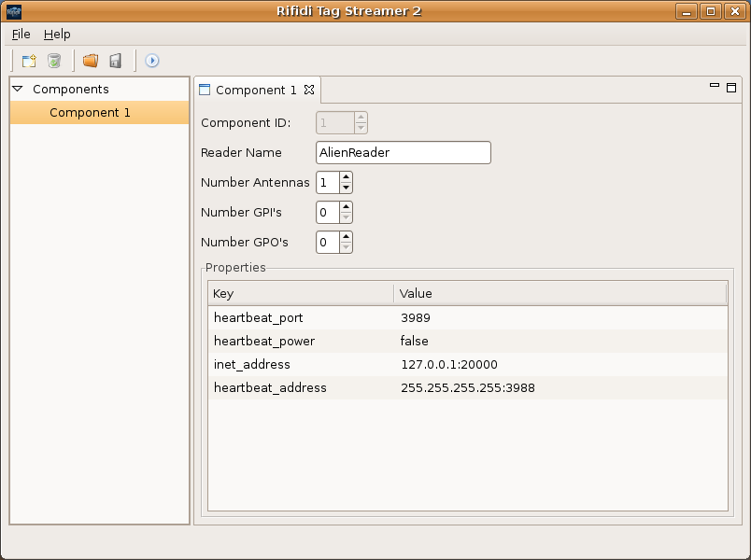Increase Number GPO's with up arrow
Screen dimensions: 751x560
[346, 237]
